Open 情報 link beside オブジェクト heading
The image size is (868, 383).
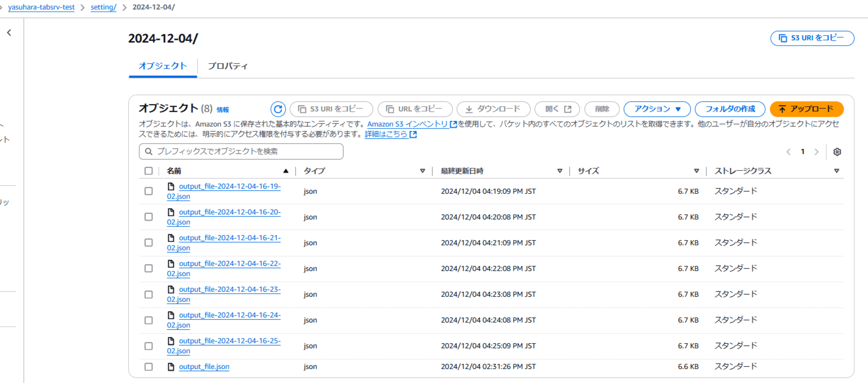pos(223,110)
